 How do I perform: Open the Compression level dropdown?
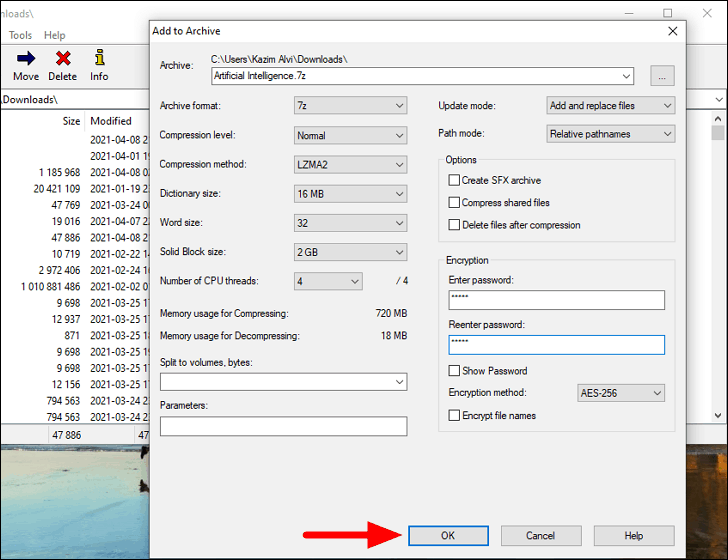[351, 136]
